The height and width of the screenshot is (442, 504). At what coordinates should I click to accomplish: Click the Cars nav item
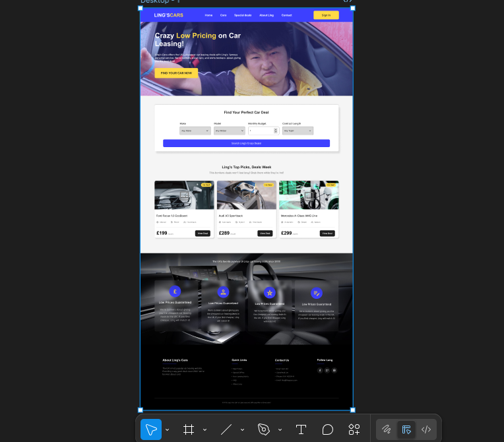(x=223, y=15)
